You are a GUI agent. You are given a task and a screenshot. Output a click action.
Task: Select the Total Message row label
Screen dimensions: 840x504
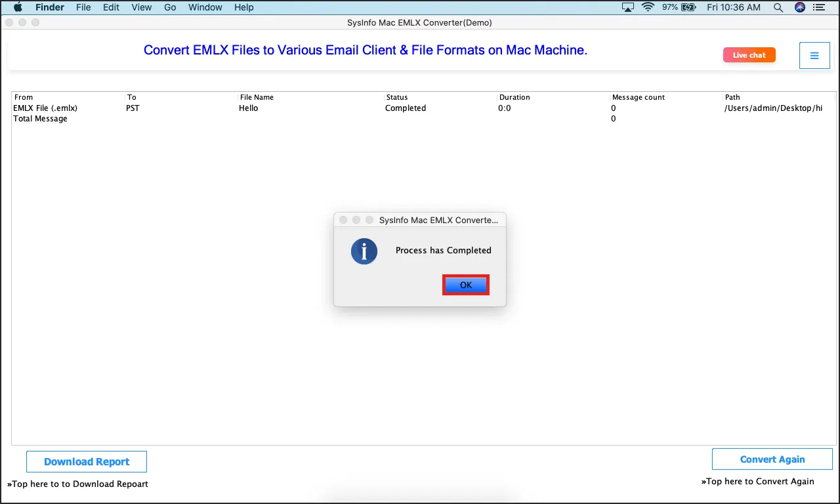click(40, 119)
